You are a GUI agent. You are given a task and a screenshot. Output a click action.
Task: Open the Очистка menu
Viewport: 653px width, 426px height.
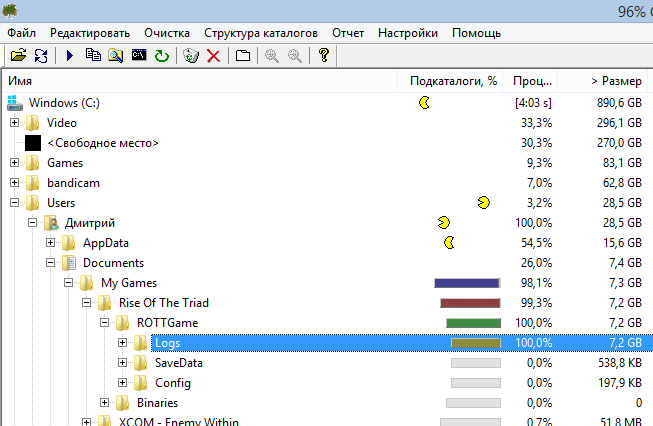[x=167, y=33]
